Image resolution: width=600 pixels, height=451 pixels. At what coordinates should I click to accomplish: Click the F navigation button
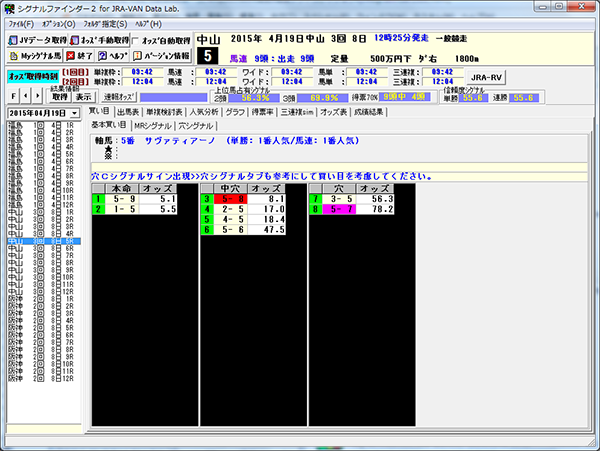[x=14, y=96]
